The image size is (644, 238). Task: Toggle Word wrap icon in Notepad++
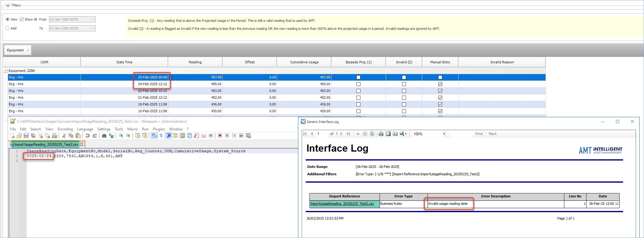[154, 136]
